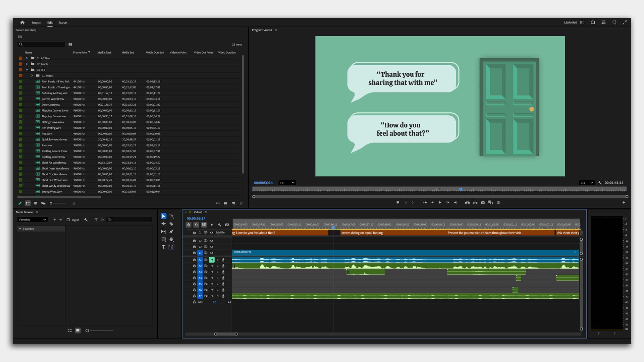Open the Fit zoom level dropdown
Viewport: 644px width, 362px height.
[x=287, y=183]
